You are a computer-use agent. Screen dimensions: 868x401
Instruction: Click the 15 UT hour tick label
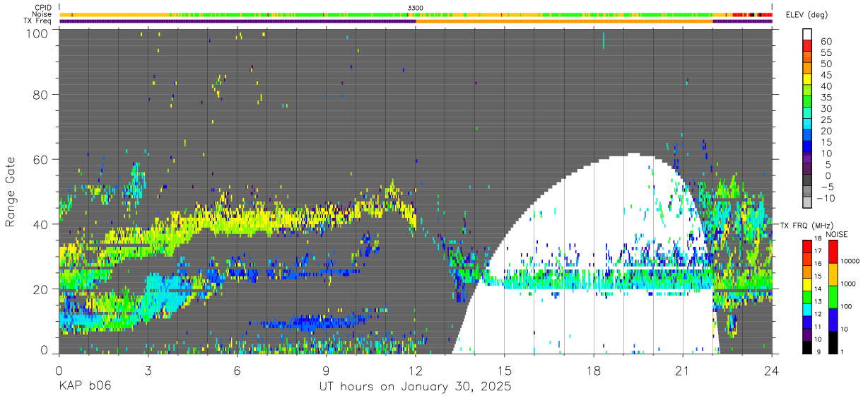(505, 371)
